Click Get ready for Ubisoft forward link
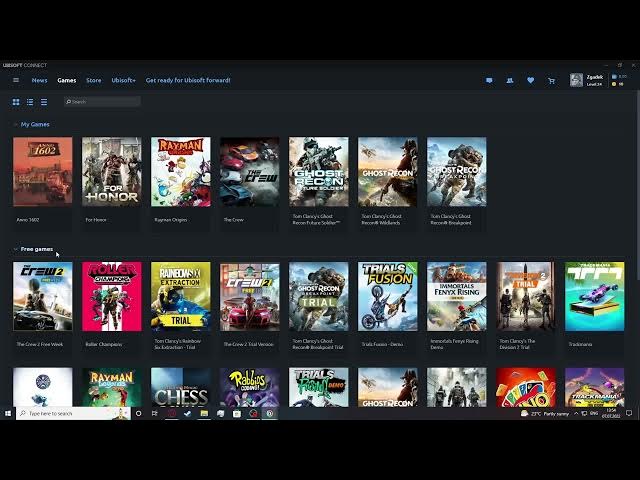640x480 pixels. [188, 80]
